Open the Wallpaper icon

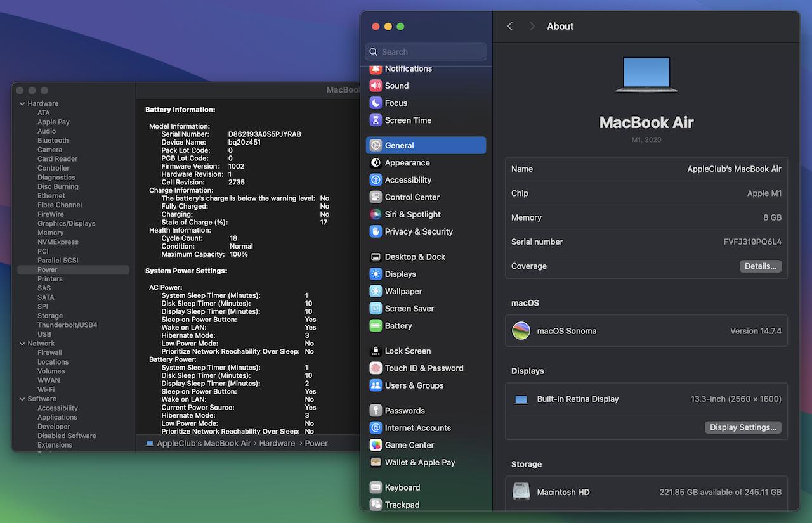pyautogui.click(x=376, y=291)
